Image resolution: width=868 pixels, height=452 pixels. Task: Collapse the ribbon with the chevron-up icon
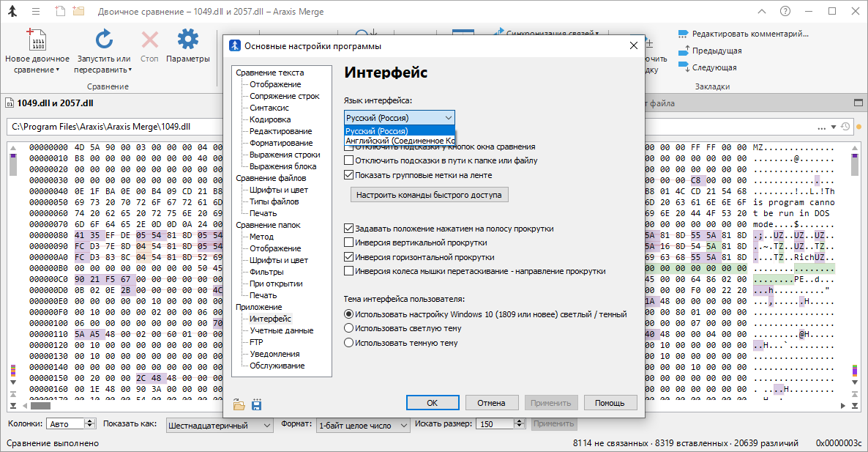coord(762,11)
